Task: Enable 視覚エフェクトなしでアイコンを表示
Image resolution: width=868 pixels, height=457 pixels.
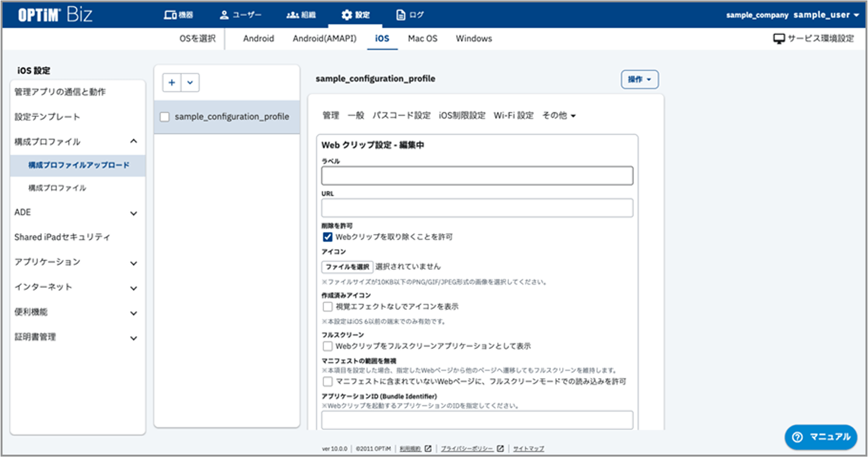Action: click(326, 306)
